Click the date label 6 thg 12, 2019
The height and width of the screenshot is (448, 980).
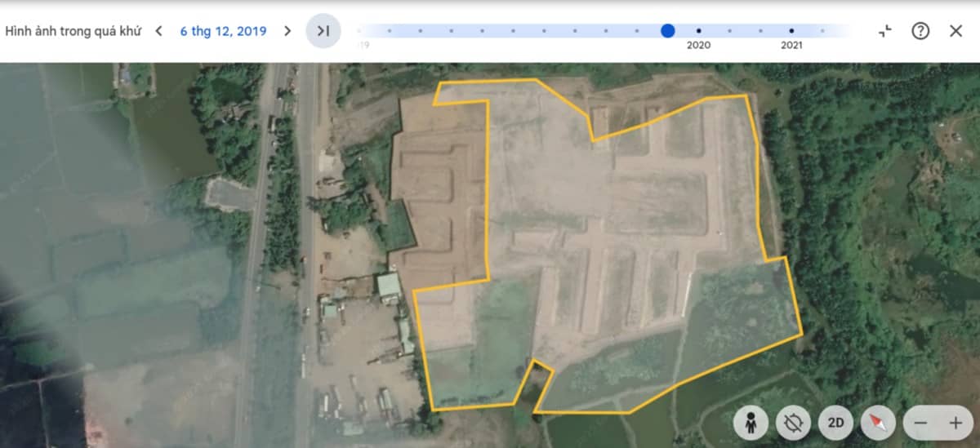pos(223,31)
